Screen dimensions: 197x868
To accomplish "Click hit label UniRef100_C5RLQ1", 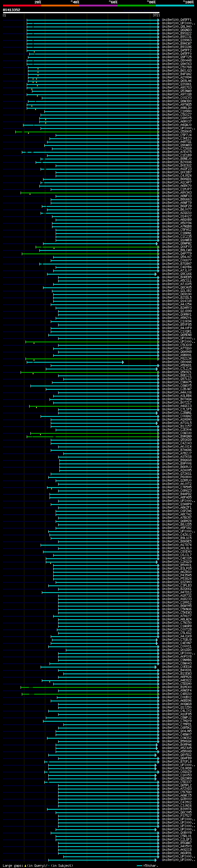I will (177, 836).
